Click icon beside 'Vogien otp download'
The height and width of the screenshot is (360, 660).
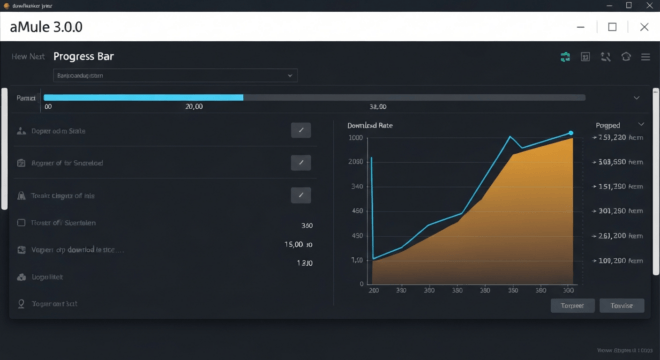point(21,250)
